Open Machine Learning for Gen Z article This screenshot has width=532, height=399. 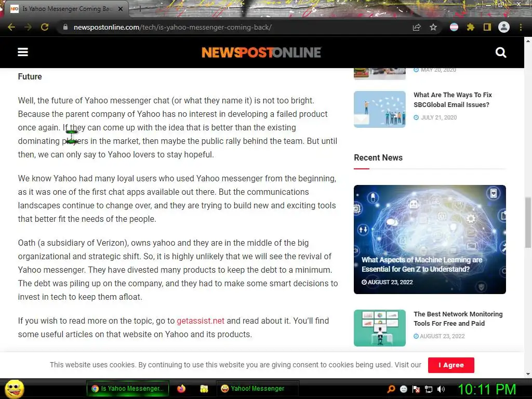pos(430,239)
